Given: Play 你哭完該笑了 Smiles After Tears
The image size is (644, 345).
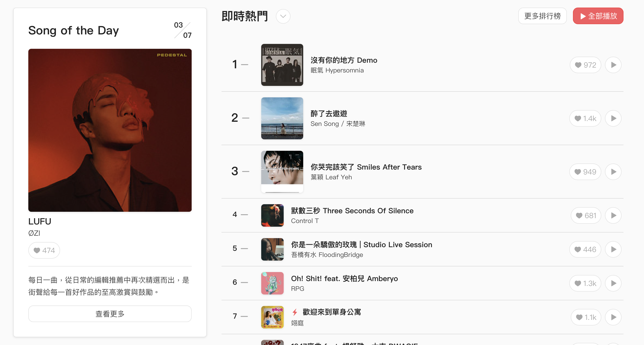Looking at the screenshot, I should click(x=613, y=172).
